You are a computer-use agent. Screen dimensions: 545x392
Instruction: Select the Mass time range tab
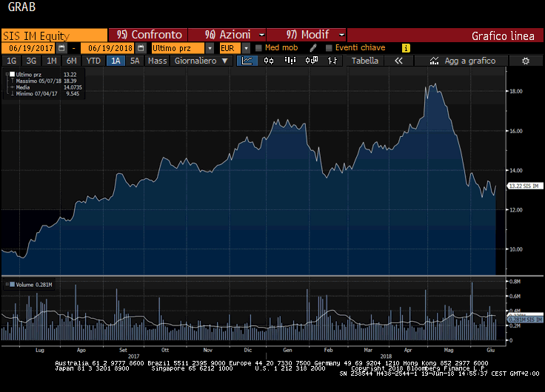pyautogui.click(x=158, y=61)
